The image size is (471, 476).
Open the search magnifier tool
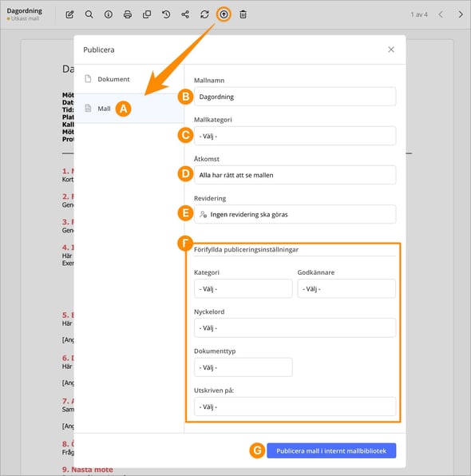point(89,14)
